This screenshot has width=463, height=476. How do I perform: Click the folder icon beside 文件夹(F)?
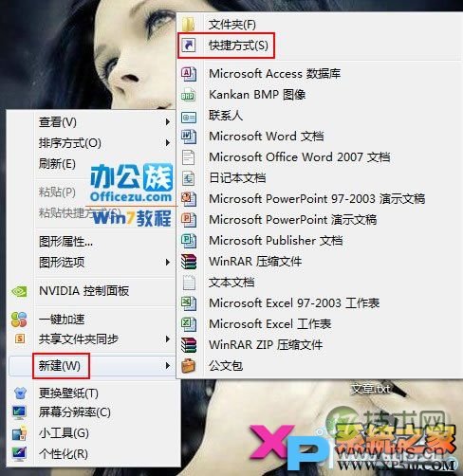pyautogui.click(x=189, y=25)
